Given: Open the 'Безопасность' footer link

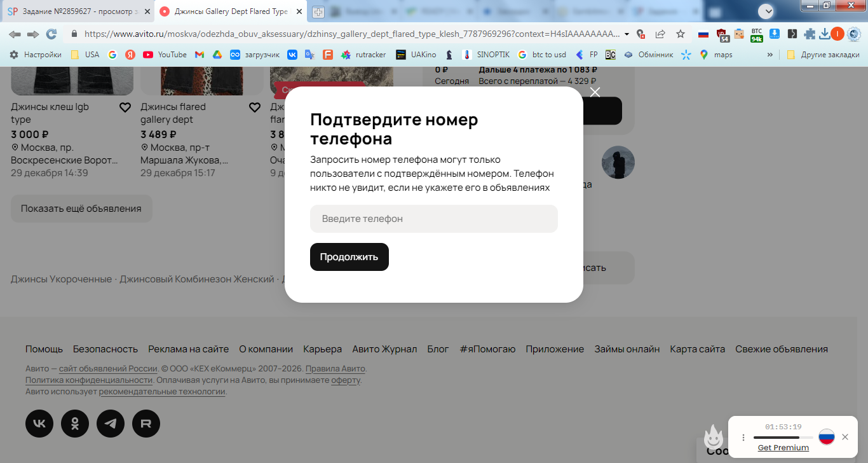Looking at the screenshot, I should pyautogui.click(x=105, y=349).
